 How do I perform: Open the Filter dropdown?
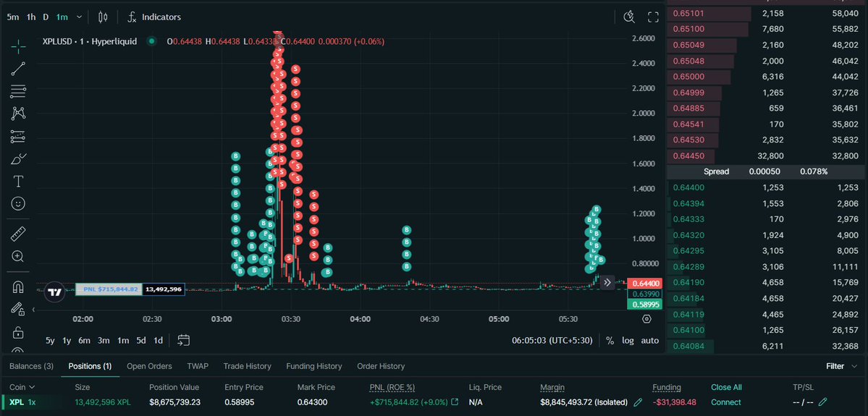tap(841, 366)
